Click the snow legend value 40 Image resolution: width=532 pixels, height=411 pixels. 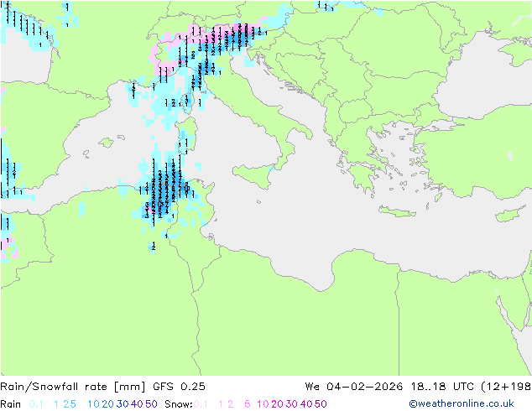pyautogui.click(x=306, y=404)
